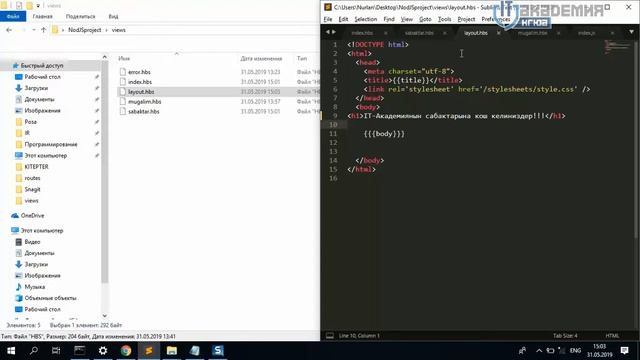Viewport: 640px width, 360px height.
Task: Switch to mugalim.hbs tab in Sublime
Action: click(532, 33)
